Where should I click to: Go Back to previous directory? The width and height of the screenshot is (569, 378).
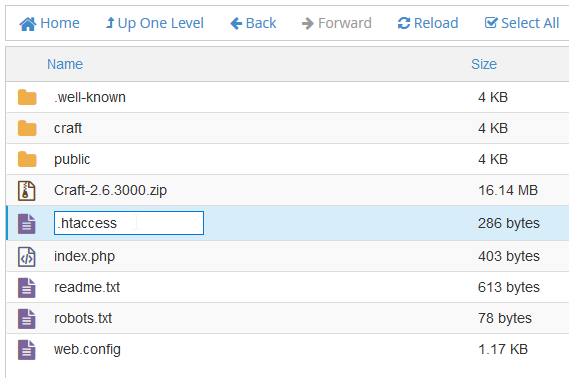point(253,23)
